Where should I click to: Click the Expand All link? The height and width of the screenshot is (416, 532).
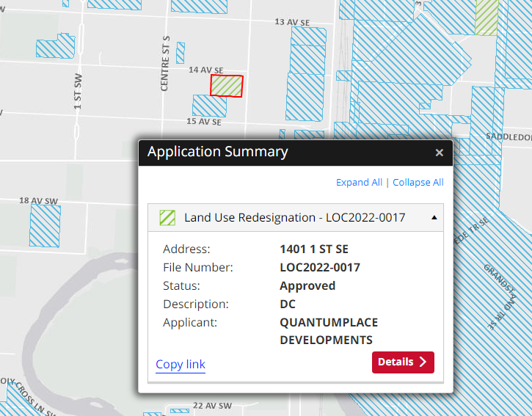(359, 183)
